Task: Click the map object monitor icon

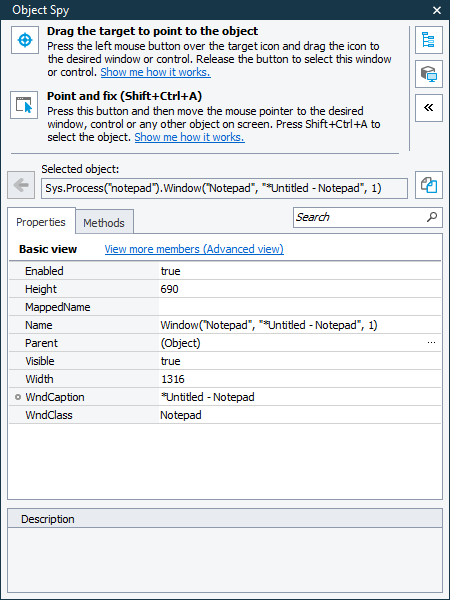Action: click(x=429, y=73)
